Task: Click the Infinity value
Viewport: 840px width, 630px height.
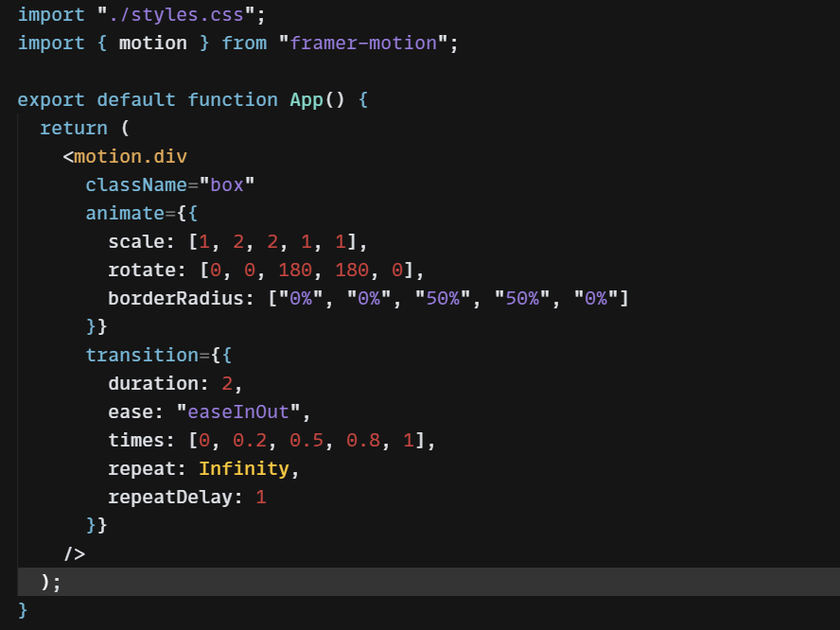Action: pos(244,469)
